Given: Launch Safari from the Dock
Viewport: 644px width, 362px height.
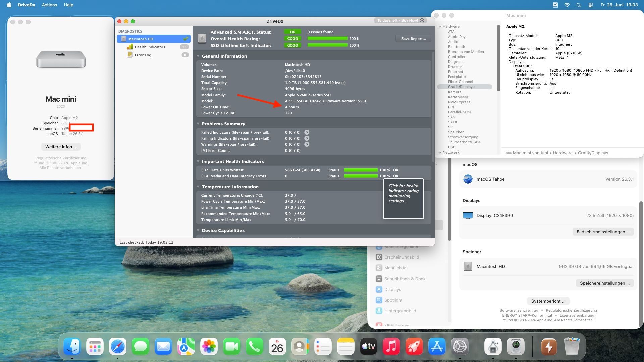Looking at the screenshot, I should tap(118, 346).
